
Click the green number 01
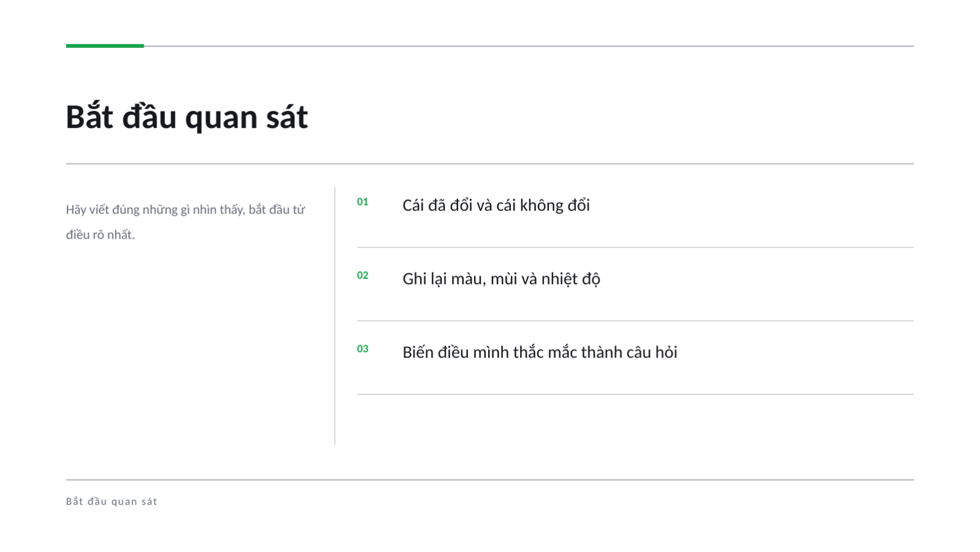(x=362, y=202)
